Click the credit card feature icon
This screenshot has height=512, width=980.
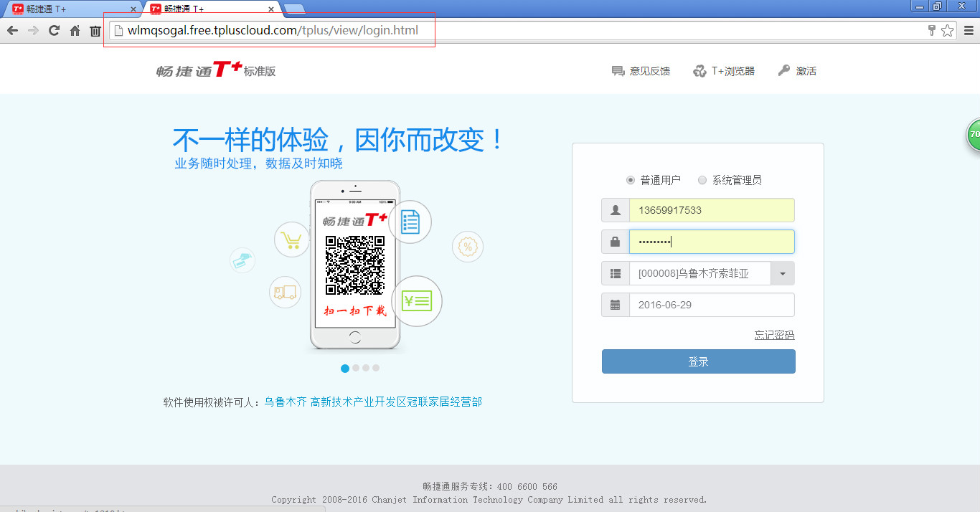coord(242,260)
